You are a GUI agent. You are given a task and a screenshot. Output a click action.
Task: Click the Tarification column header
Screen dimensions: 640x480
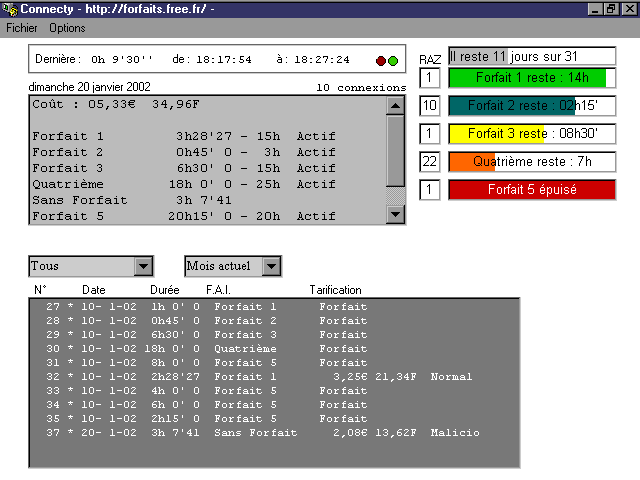click(x=335, y=290)
